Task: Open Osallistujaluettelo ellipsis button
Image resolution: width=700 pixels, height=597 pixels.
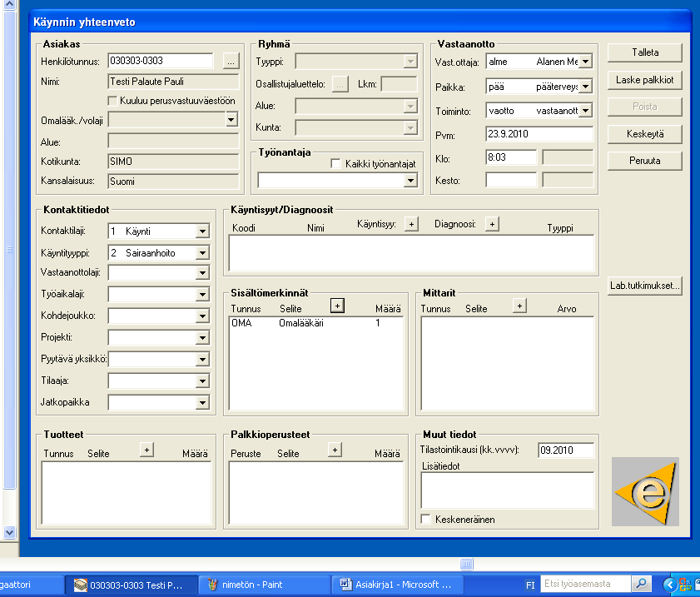Action: [340, 84]
